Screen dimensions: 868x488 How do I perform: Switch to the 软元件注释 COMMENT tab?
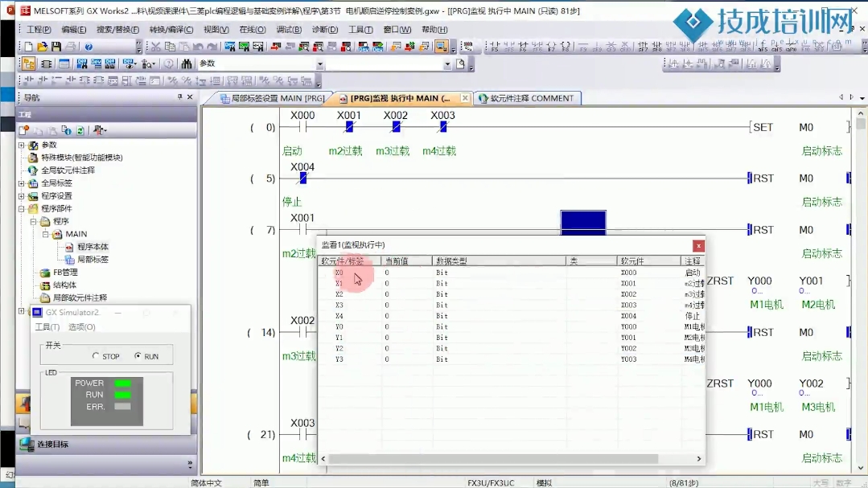[x=526, y=99]
